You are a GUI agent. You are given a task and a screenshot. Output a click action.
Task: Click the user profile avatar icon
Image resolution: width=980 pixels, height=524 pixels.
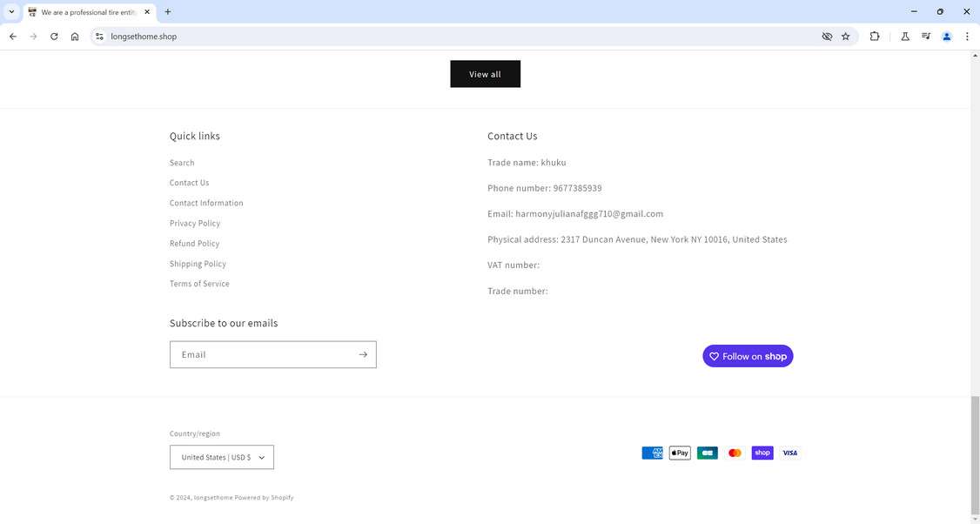[x=947, y=37]
